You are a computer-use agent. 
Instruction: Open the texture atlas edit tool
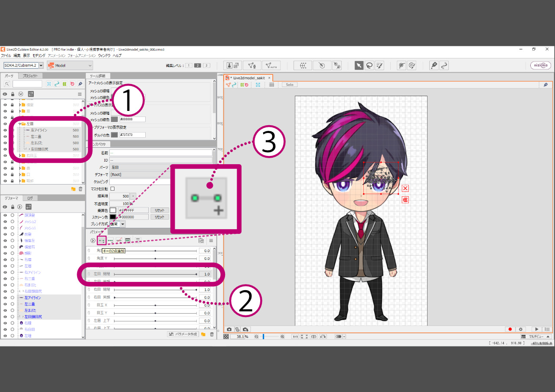tap(232, 65)
